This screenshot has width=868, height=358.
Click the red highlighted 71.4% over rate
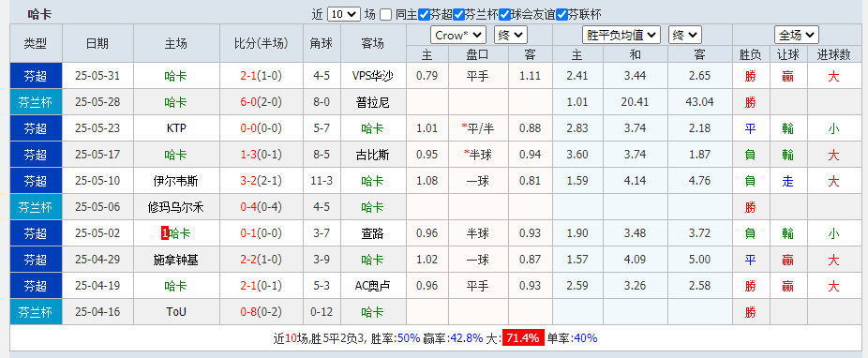coord(523,338)
